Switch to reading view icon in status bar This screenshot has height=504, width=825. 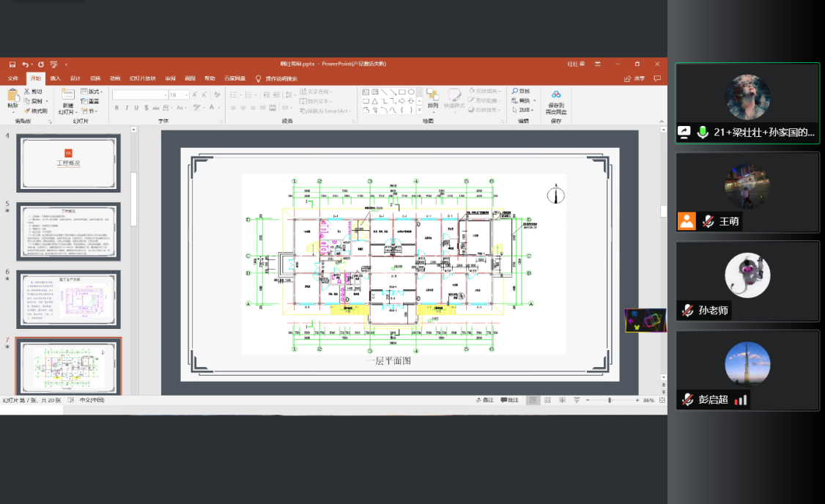tap(563, 401)
